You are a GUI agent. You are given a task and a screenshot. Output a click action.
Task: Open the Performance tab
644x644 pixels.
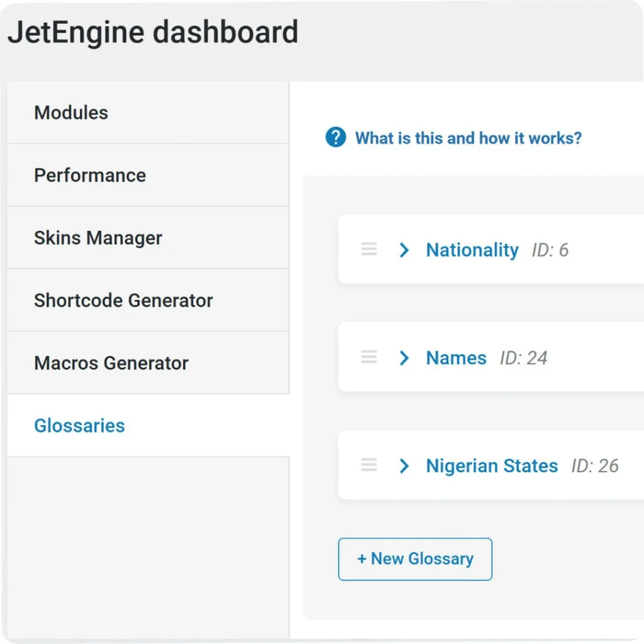click(148, 175)
